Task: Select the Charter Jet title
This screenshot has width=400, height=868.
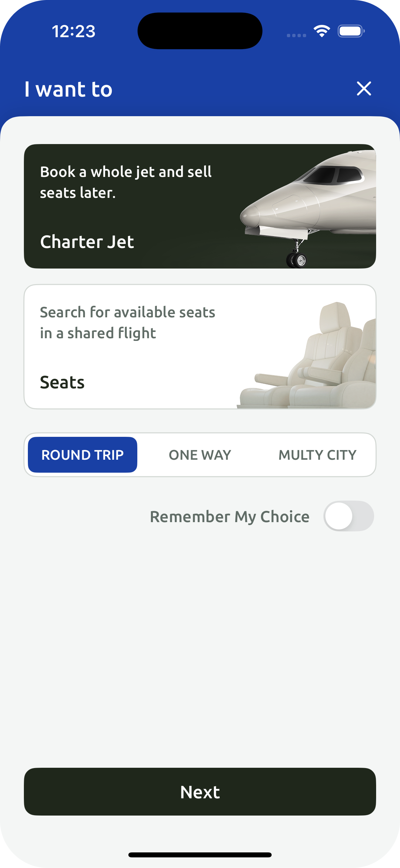Action: [87, 242]
